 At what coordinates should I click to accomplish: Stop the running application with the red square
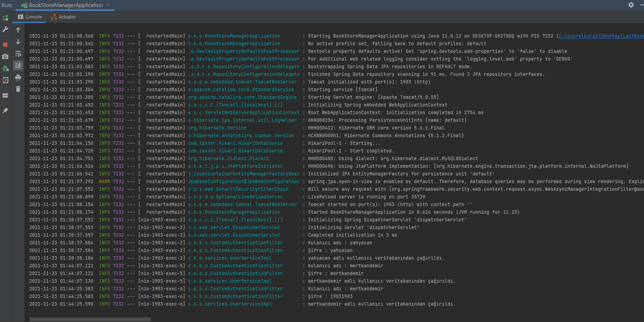tap(5, 45)
